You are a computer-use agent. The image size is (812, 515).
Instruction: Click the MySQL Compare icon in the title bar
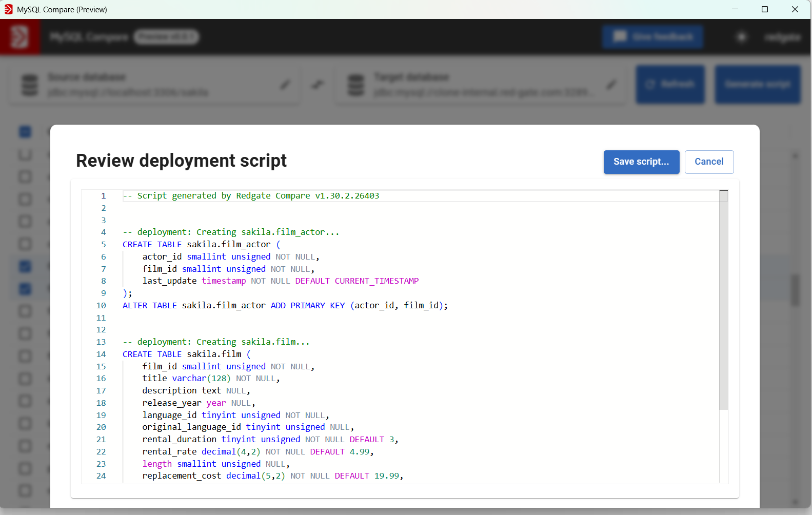pyautogui.click(x=8, y=9)
